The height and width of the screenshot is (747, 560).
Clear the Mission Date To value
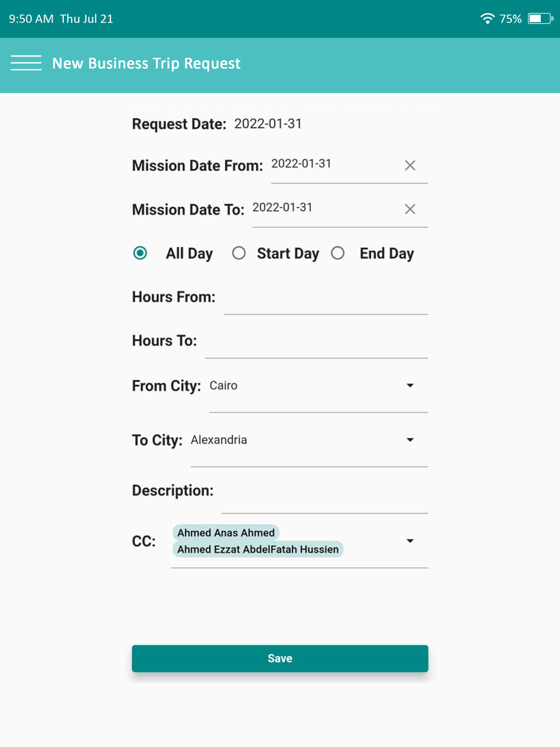410,209
